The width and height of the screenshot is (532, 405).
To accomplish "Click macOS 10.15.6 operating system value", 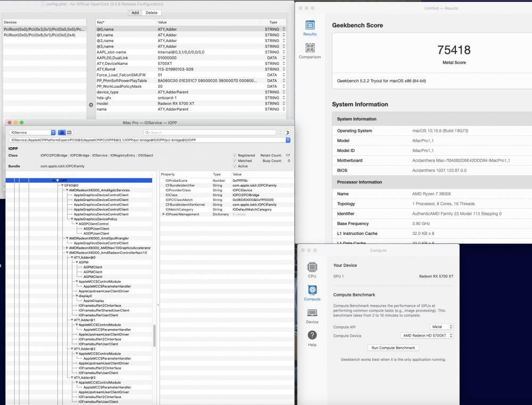I will [x=440, y=131].
